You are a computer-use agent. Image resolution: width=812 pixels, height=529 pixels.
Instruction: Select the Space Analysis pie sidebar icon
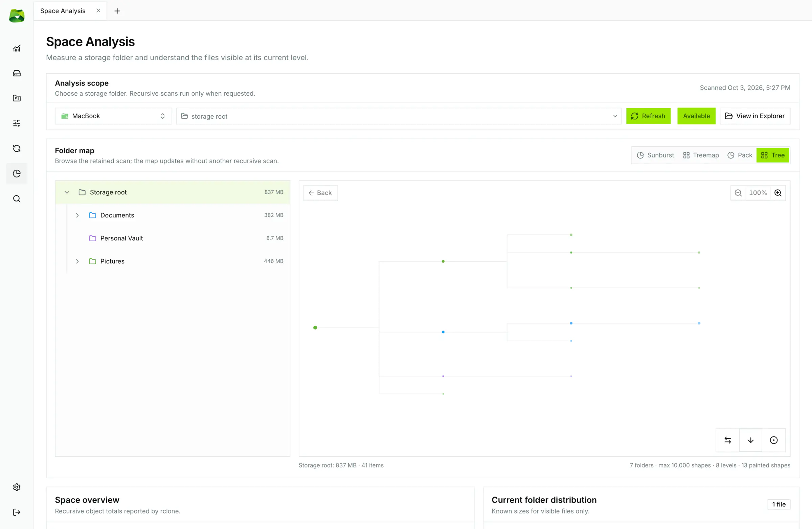click(x=16, y=173)
